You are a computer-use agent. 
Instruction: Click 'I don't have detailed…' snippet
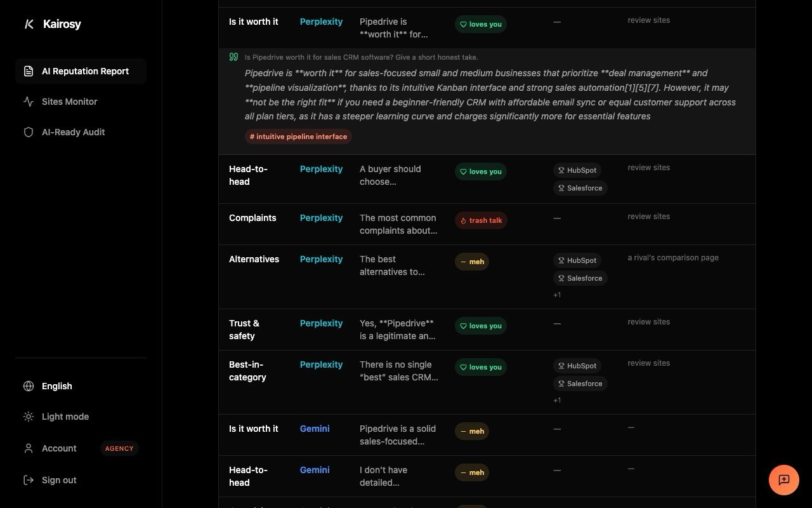point(384,476)
